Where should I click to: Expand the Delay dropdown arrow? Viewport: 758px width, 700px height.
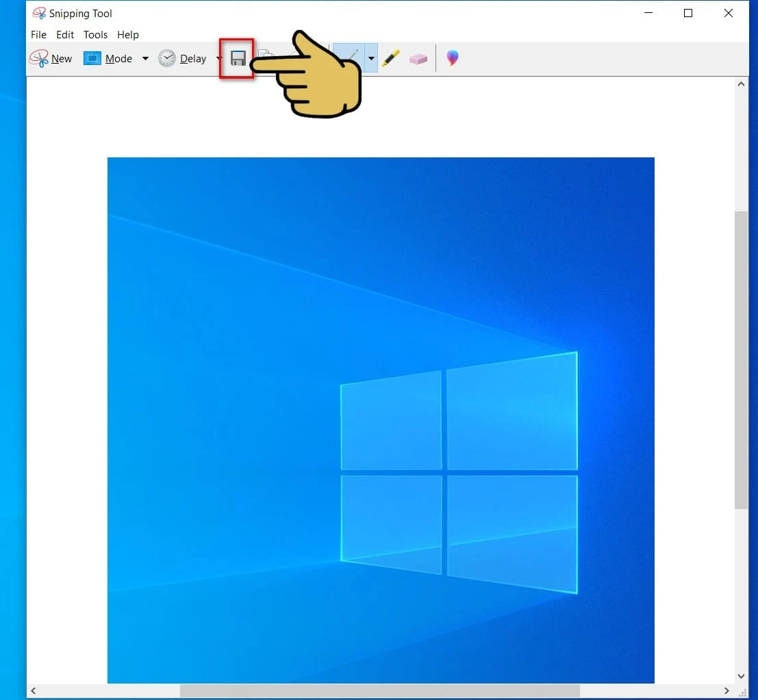(218, 59)
